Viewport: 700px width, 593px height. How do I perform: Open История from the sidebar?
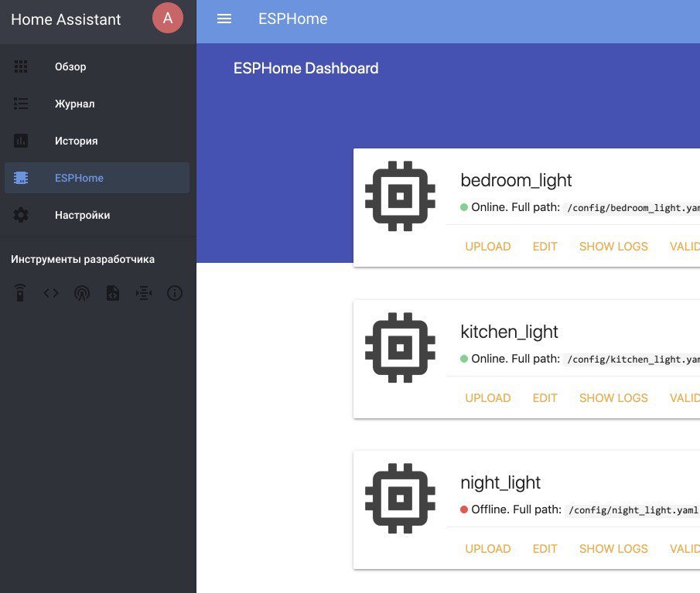97,141
